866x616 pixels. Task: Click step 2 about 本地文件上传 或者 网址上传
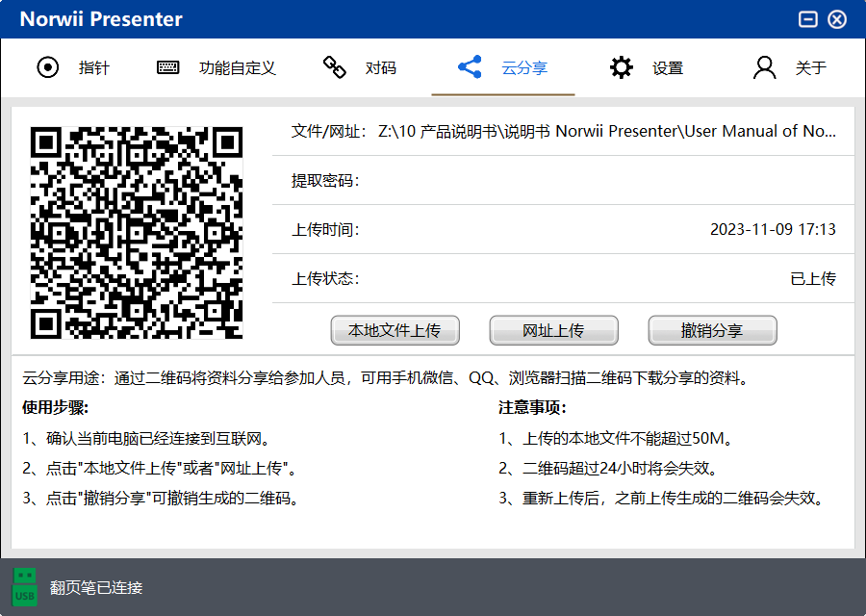click(x=160, y=469)
